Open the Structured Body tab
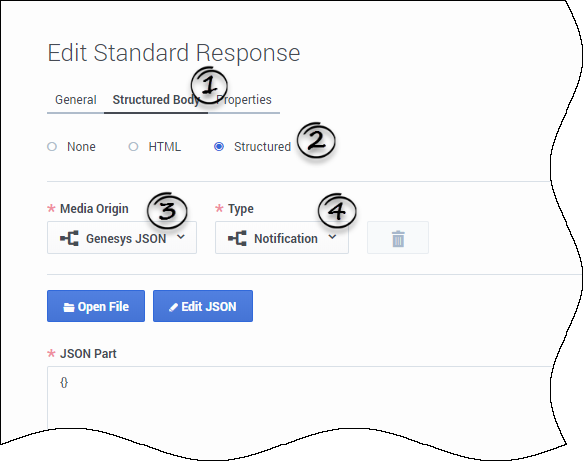This screenshot has width=584, height=462. pyautogui.click(x=156, y=100)
